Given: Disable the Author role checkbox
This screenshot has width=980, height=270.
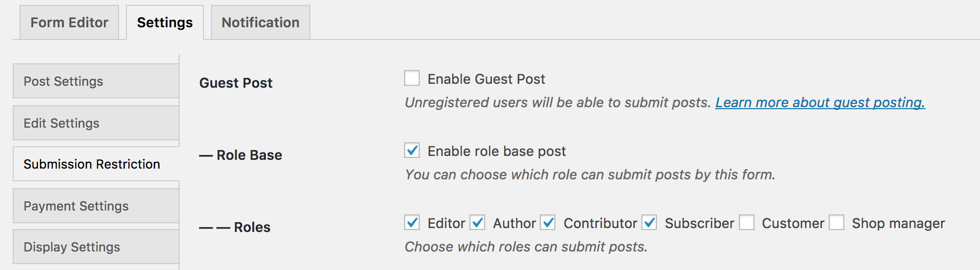Looking at the screenshot, I should (477, 222).
